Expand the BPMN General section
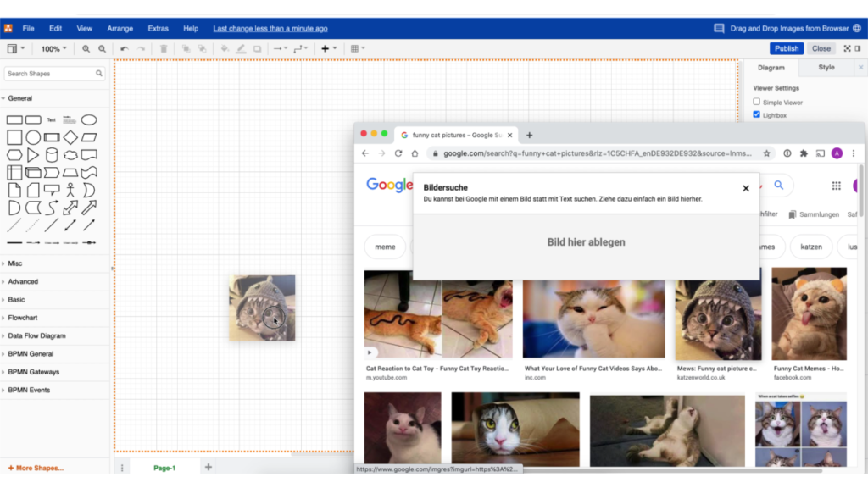 [31, 354]
